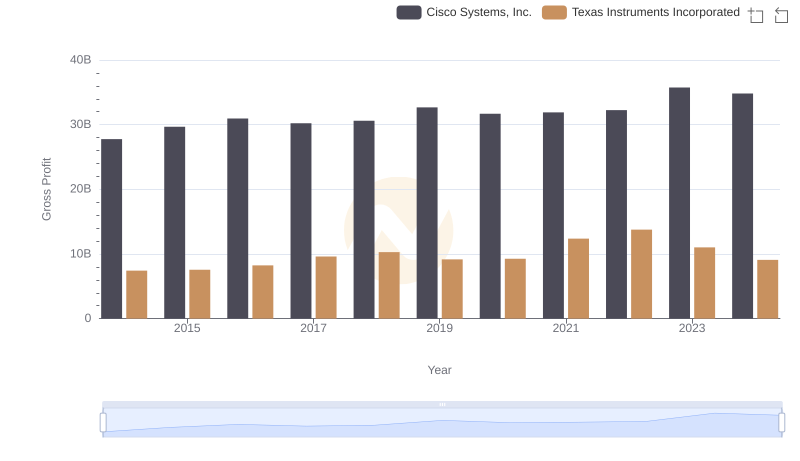Click the 2023 x-axis label
This screenshot has height=461, width=800.
pos(692,328)
